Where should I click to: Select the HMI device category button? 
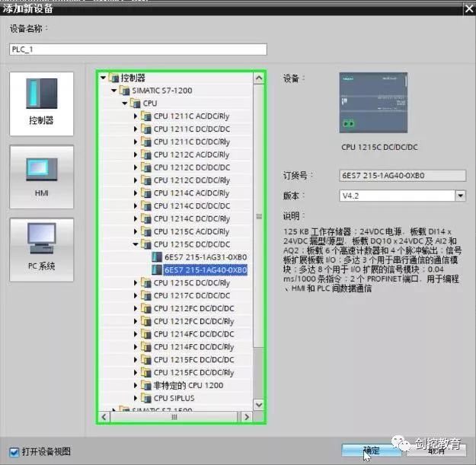(42, 177)
